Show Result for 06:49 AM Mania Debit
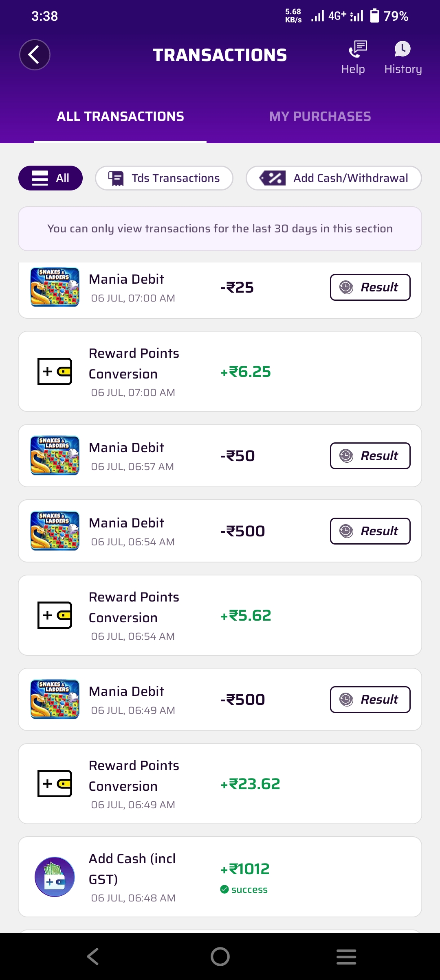 tap(370, 700)
